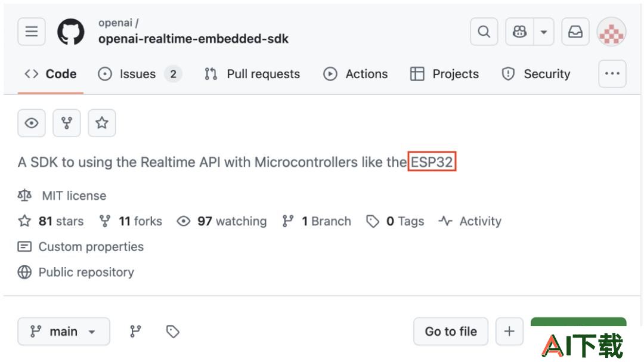Open the Security tab
644x362 pixels.
535,74
